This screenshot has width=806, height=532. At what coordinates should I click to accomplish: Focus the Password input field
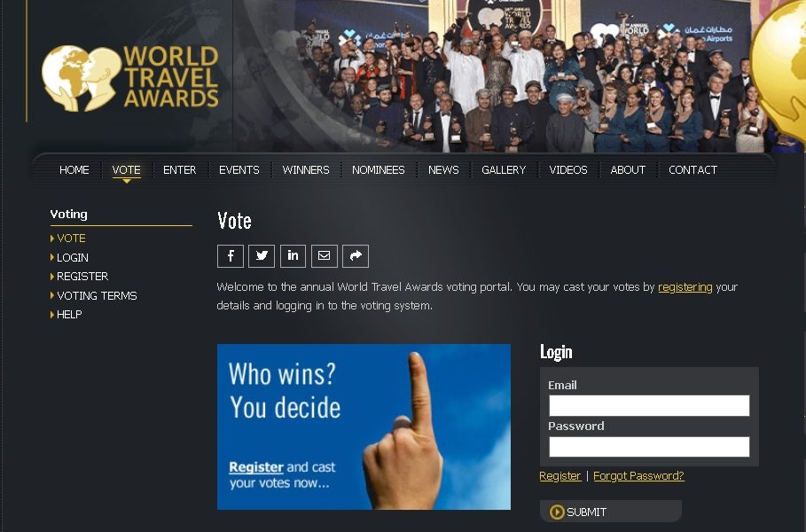click(x=649, y=447)
